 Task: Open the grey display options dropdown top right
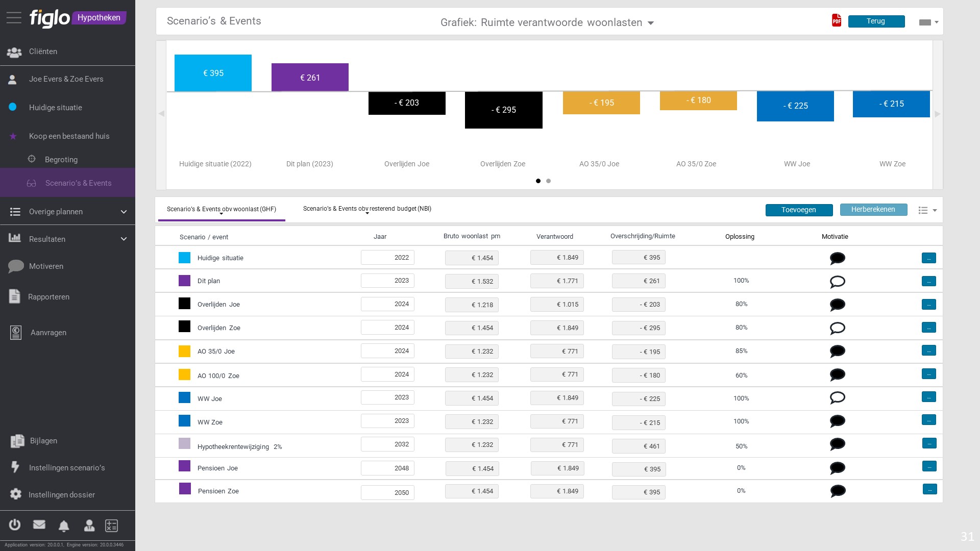(x=928, y=22)
